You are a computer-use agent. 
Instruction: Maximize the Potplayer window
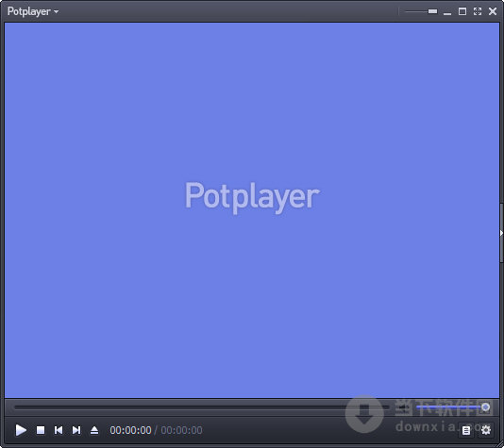(x=462, y=11)
